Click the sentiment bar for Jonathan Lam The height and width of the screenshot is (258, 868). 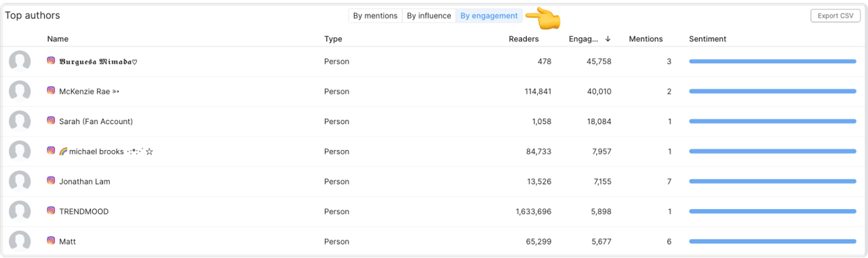[772, 181]
